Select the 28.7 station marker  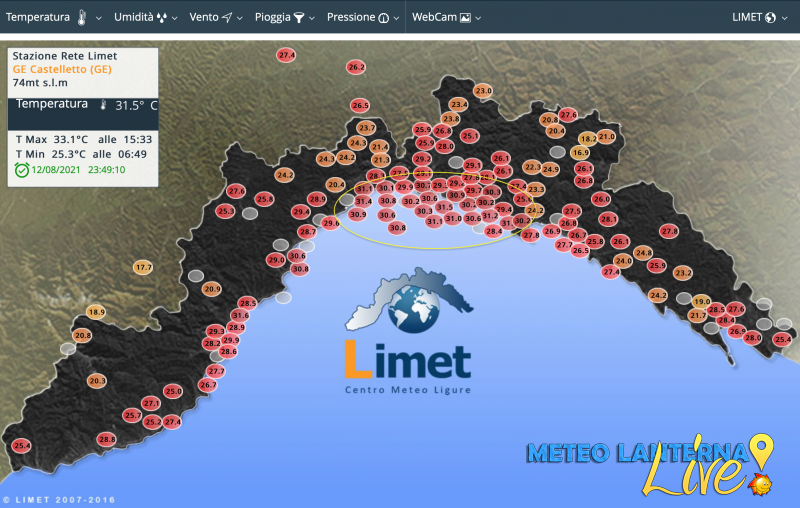pos(307,232)
